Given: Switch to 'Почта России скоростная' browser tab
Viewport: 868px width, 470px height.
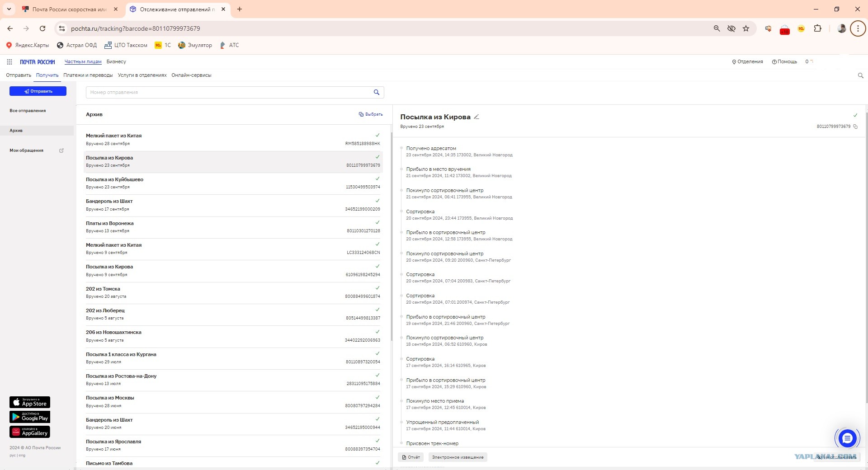Looking at the screenshot, I should point(69,9).
